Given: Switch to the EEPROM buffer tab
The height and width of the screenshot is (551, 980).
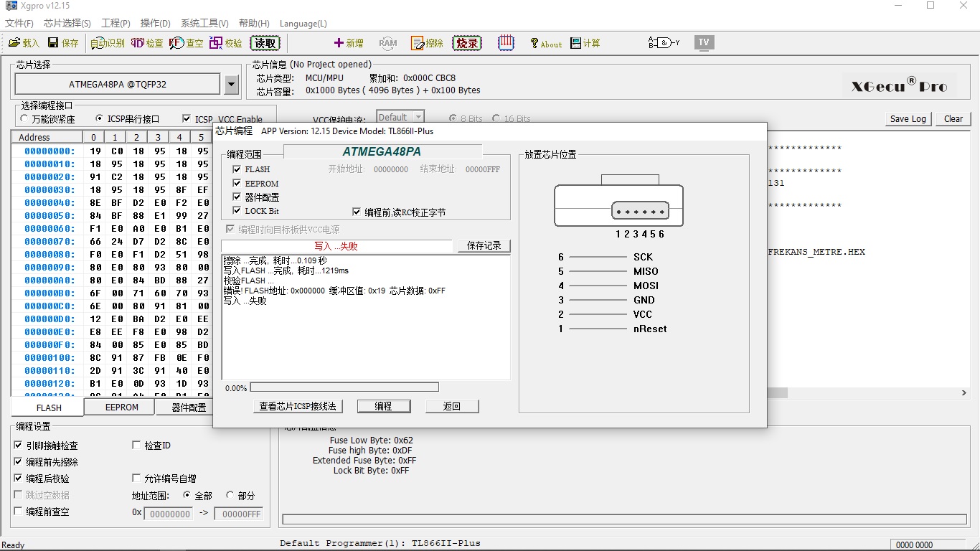Looking at the screenshot, I should point(120,407).
